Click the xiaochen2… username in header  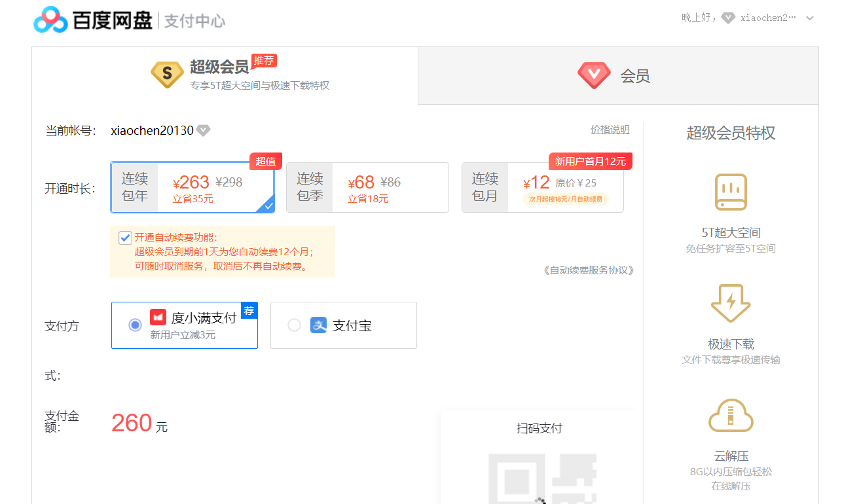pyautogui.click(x=768, y=18)
